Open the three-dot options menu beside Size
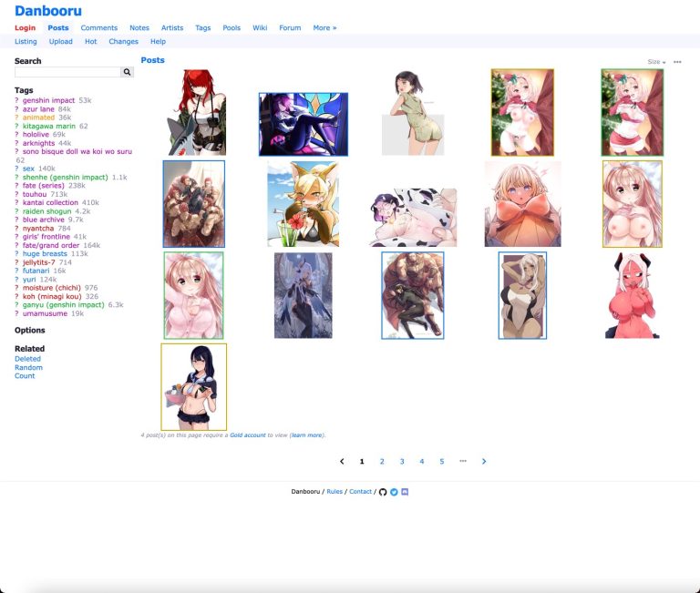 [677, 62]
